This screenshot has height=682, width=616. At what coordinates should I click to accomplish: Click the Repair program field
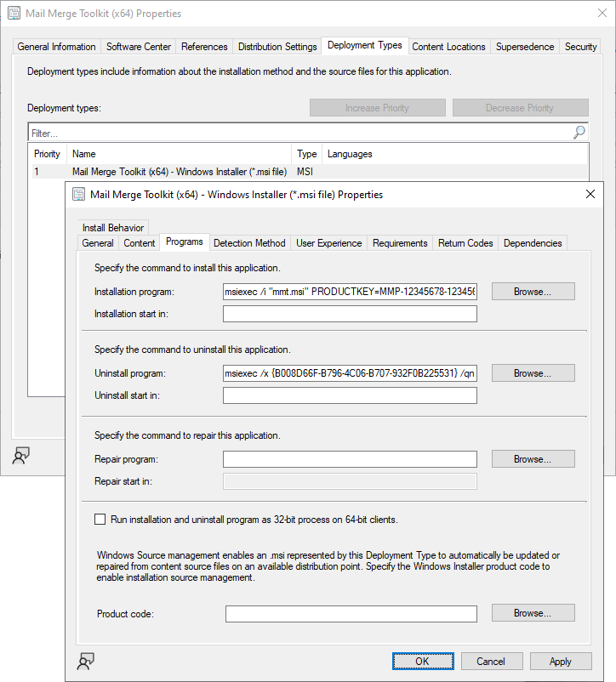point(350,459)
